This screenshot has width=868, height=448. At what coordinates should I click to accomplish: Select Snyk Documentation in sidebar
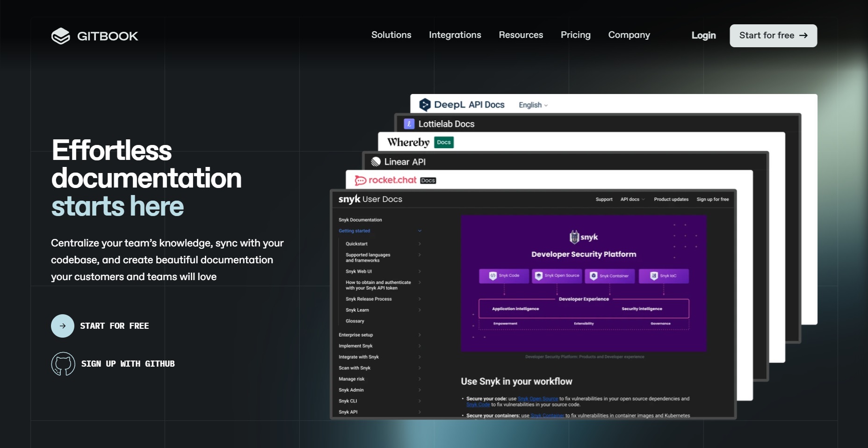click(x=360, y=220)
